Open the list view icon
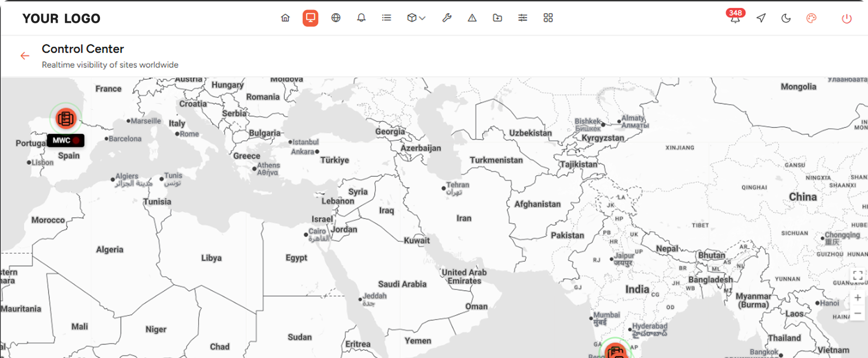 pos(387,18)
